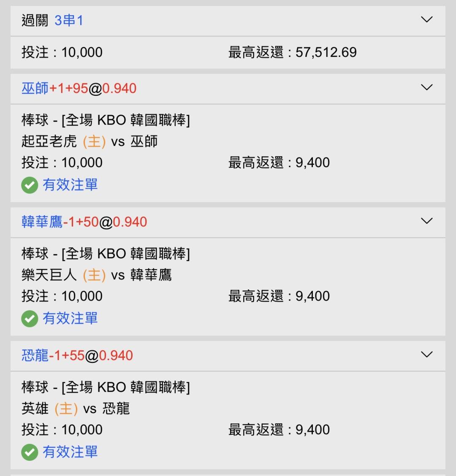
Task: Collapse the 巫師+1+95 bet chevron
Action: (426, 87)
